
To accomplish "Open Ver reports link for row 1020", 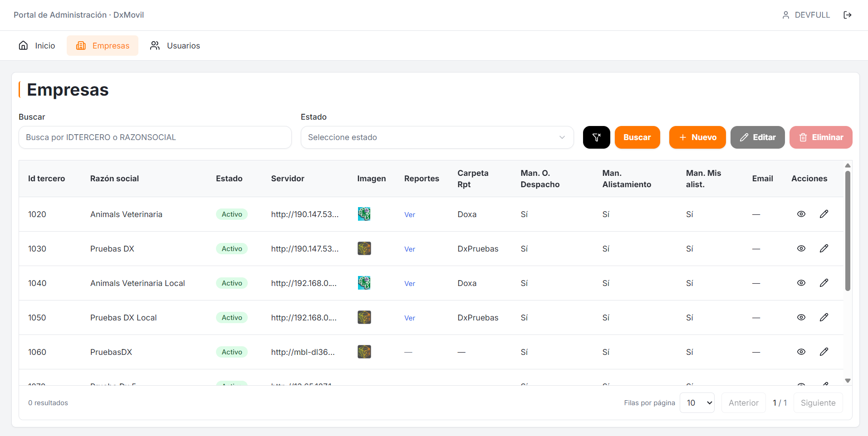I will point(410,215).
